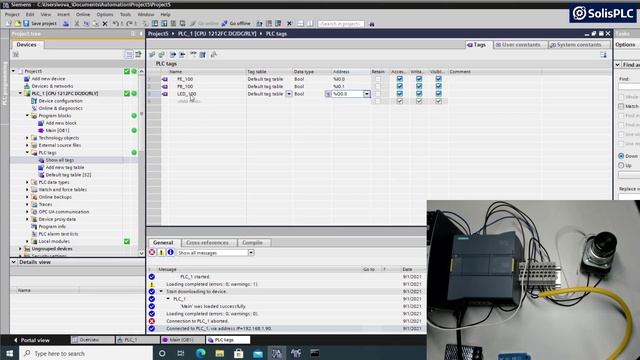
Task: Open the Address dropdown for LED_100
Action: [367, 94]
